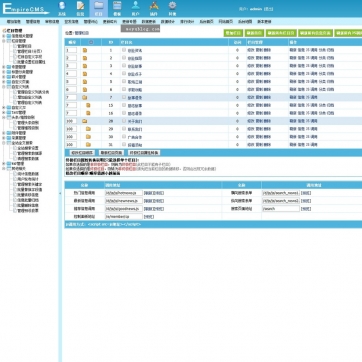This screenshot has height=362, width=362.
Task: Expand the 专题管理 sidebar node
Action: (x=4, y=67)
